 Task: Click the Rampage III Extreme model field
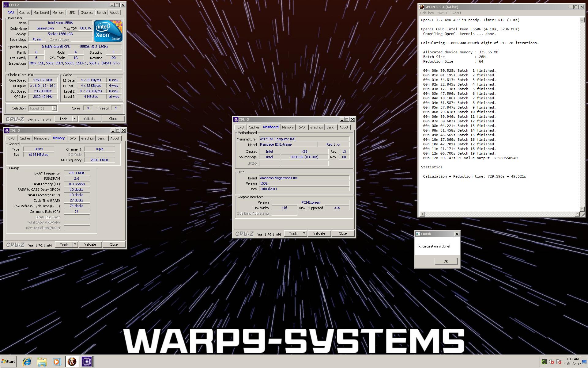tap(288, 144)
